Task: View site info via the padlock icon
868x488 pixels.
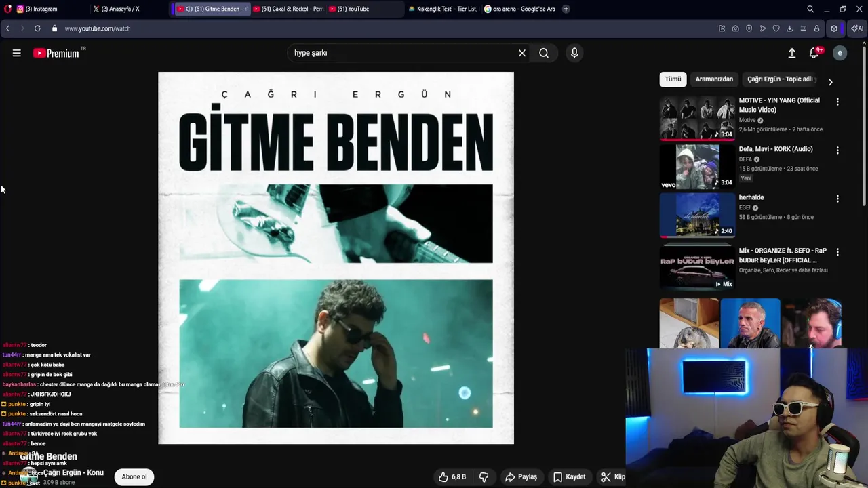Action: 55,28
